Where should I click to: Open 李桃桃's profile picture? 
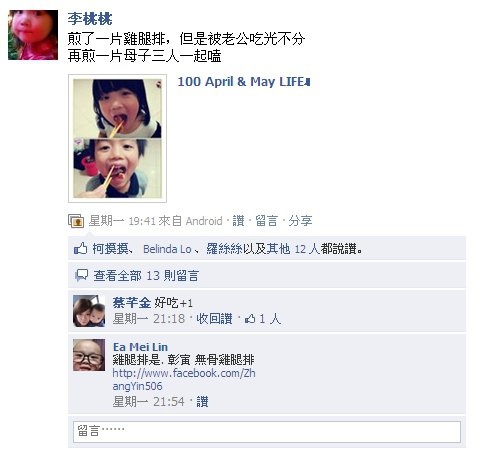click(x=33, y=35)
